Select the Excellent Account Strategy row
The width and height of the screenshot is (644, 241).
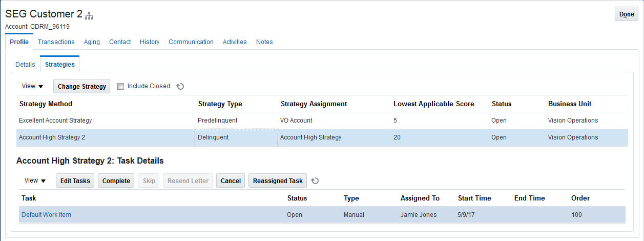pyautogui.click(x=55, y=120)
